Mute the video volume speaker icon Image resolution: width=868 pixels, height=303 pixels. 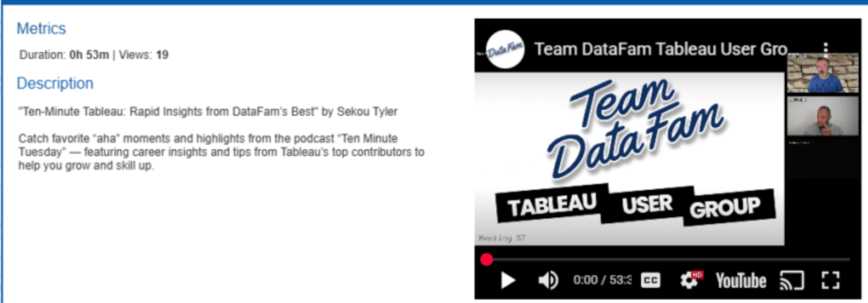548,280
